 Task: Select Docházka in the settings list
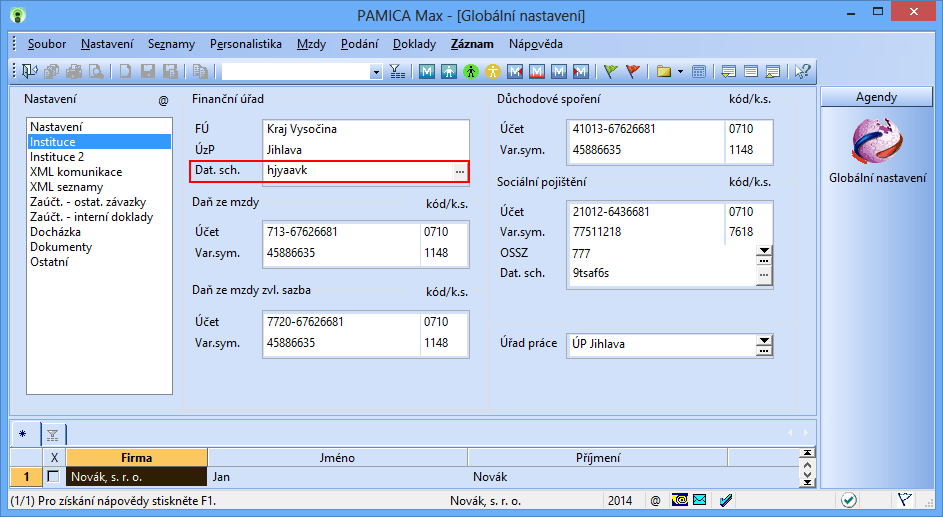(x=99, y=232)
